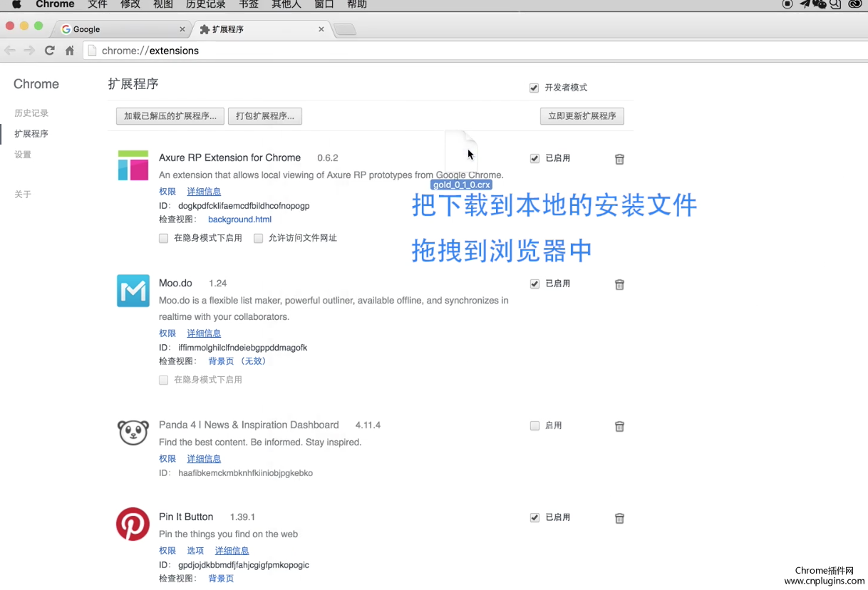
Task: Inspect background.html view link
Action: tap(239, 219)
